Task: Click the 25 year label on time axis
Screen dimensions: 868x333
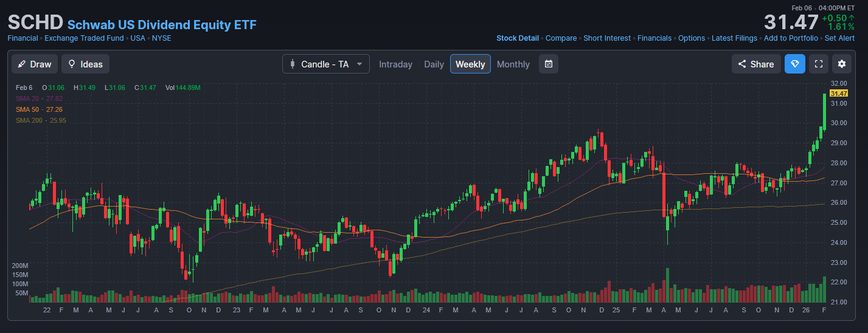Action: pyautogui.click(x=616, y=310)
